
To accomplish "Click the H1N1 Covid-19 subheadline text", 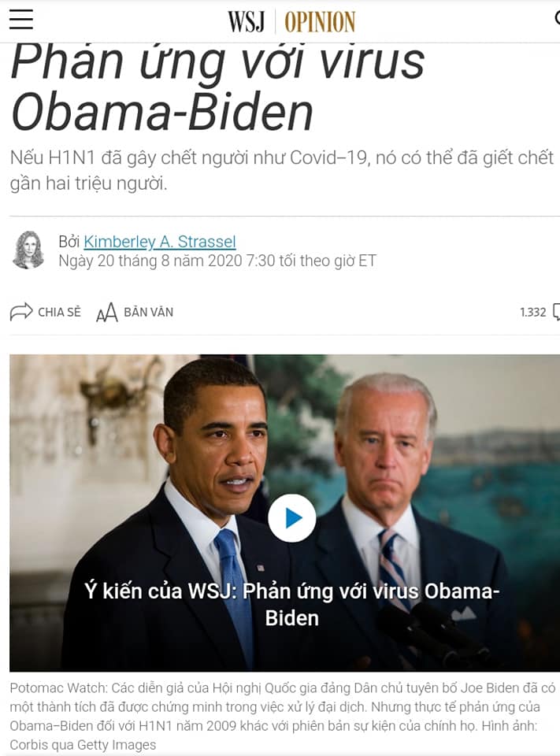I will [282, 170].
